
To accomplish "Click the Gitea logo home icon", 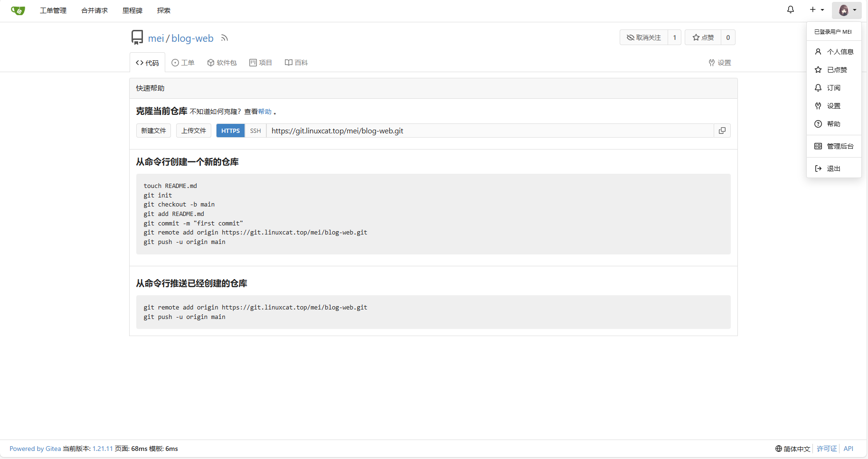I will click(x=18, y=10).
